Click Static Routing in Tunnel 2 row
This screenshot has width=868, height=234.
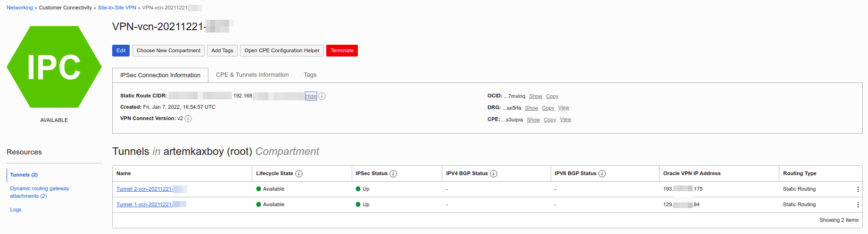(x=799, y=189)
